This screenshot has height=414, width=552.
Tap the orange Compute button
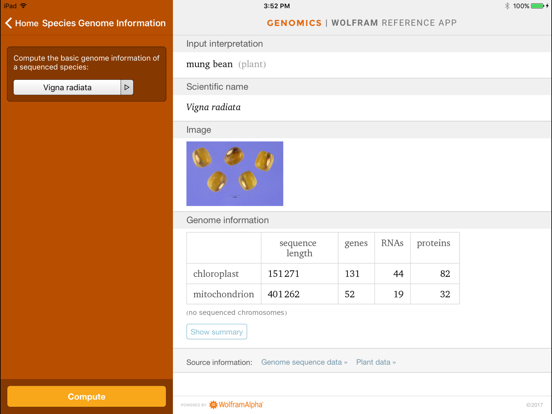point(87,396)
